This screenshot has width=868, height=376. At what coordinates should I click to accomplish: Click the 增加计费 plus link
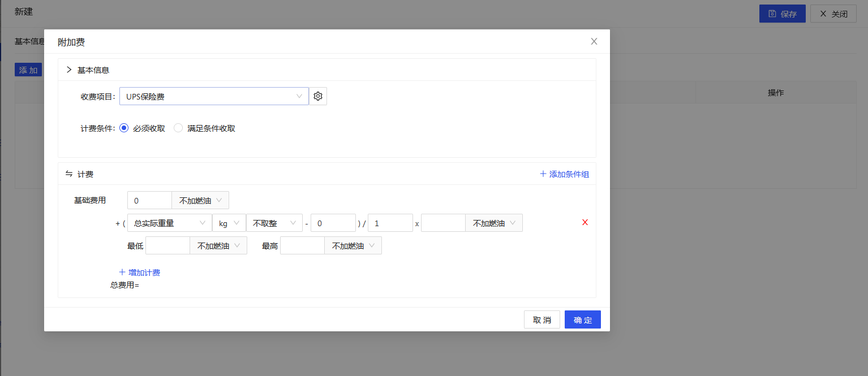coord(139,273)
